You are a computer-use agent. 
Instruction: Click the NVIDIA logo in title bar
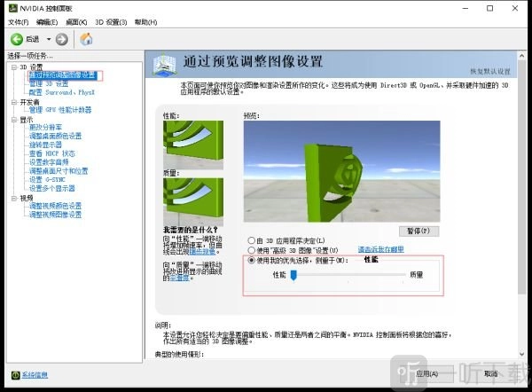click(10, 7)
